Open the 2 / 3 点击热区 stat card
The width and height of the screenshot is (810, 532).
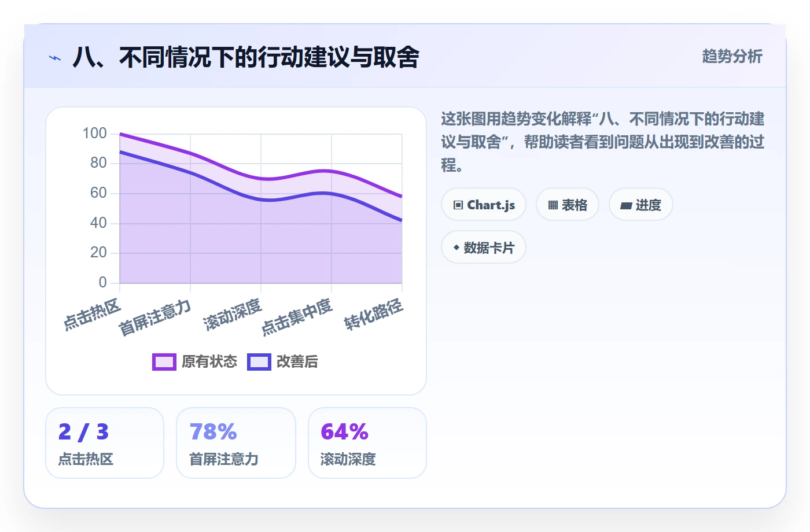[x=105, y=443]
